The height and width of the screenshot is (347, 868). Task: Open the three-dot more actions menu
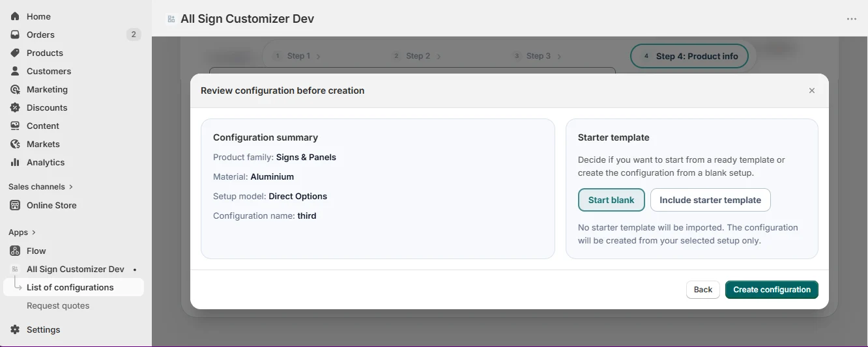tap(852, 19)
